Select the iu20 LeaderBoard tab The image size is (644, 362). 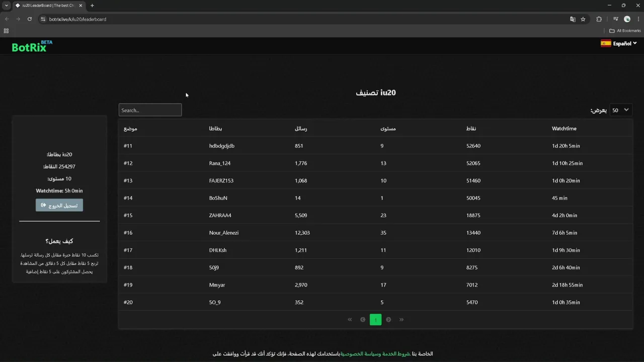[49, 6]
